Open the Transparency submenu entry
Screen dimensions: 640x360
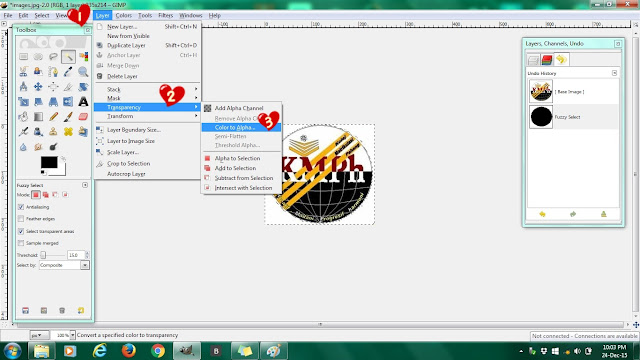click(148, 107)
